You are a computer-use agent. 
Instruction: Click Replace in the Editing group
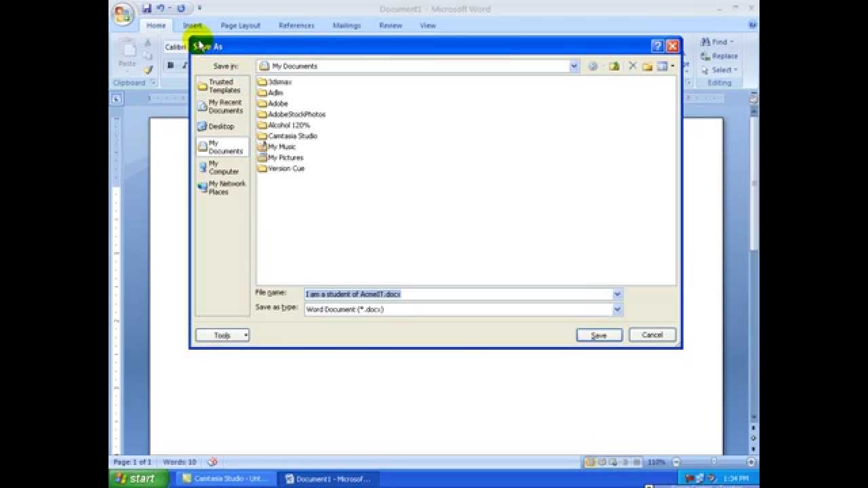click(719, 56)
